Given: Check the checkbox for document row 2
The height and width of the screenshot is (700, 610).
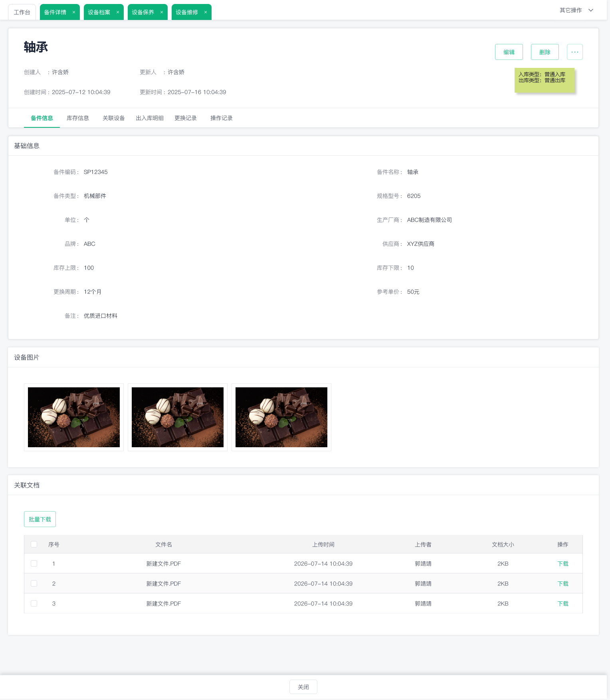Looking at the screenshot, I should [34, 583].
